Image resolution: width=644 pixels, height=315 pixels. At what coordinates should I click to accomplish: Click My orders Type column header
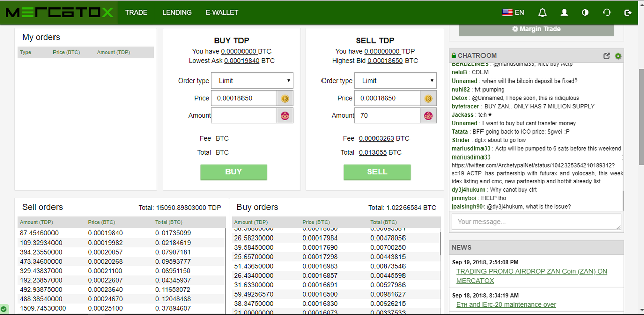point(26,52)
